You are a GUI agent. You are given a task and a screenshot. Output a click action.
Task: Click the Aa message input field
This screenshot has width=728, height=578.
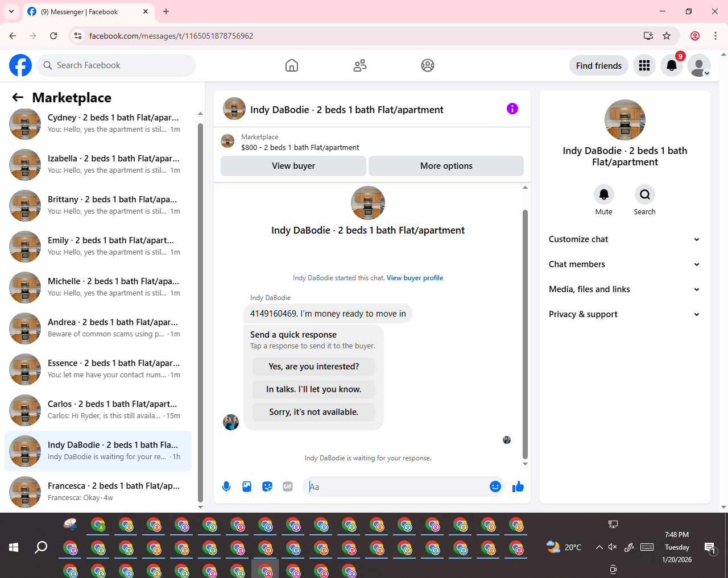(x=396, y=486)
